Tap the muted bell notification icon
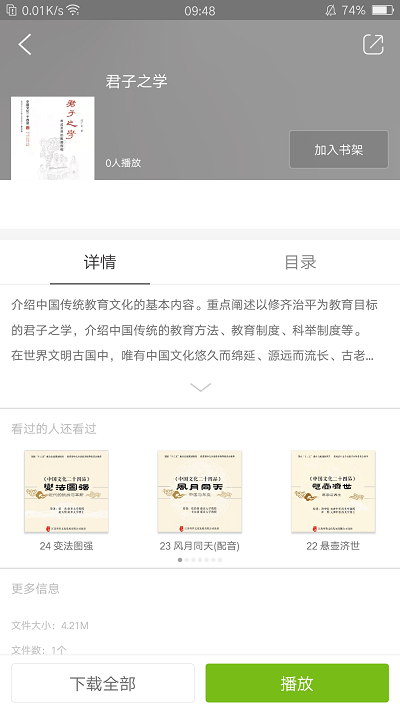Screen dimensions: 400x711 pos(331,10)
